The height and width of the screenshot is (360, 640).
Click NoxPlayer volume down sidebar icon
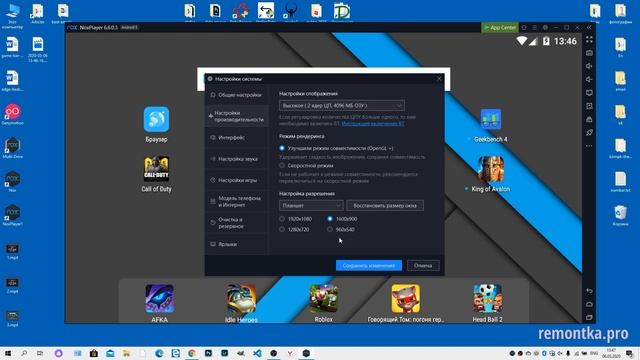(589, 79)
